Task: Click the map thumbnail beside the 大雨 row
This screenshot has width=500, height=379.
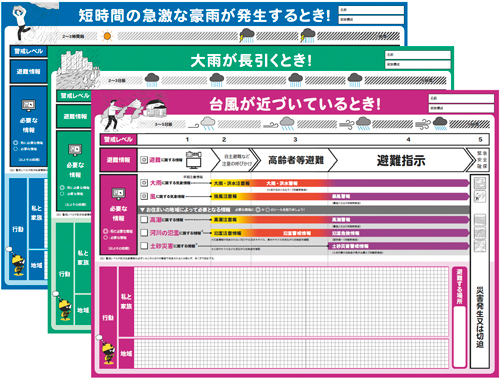Action: (480, 183)
